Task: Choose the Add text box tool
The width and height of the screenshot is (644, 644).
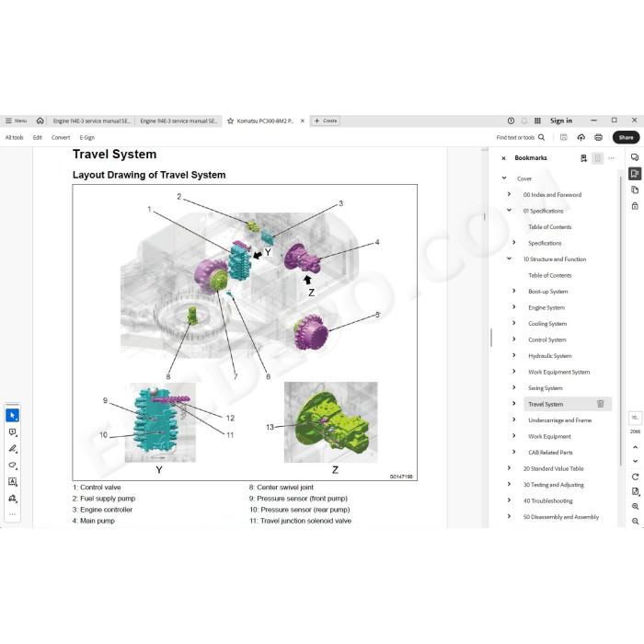Action: [x=12, y=482]
